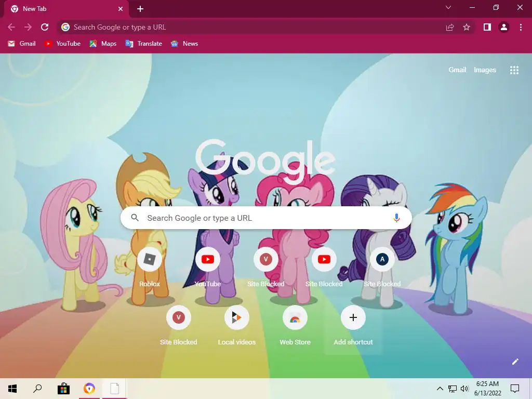This screenshot has width=532, height=399.
Task: Open the profile avatar icon
Action: click(504, 27)
